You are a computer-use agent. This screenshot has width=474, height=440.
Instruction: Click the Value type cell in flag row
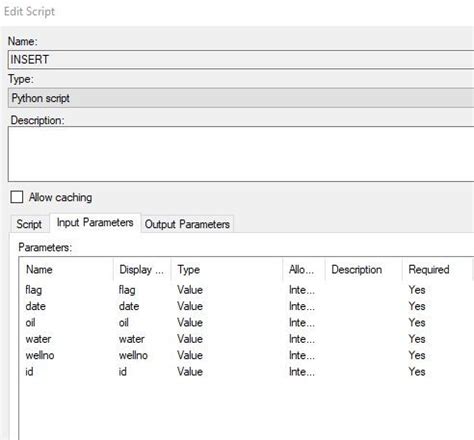(x=190, y=290)
